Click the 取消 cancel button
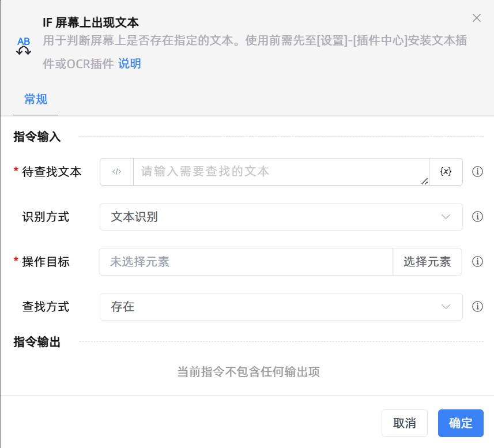 (x=404, y=423)
